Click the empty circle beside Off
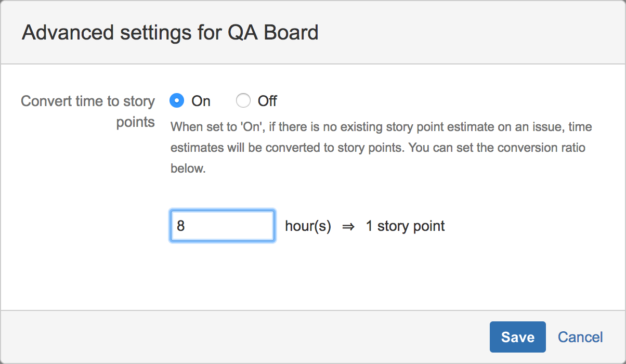626x364 pixels. coord(243,100)
